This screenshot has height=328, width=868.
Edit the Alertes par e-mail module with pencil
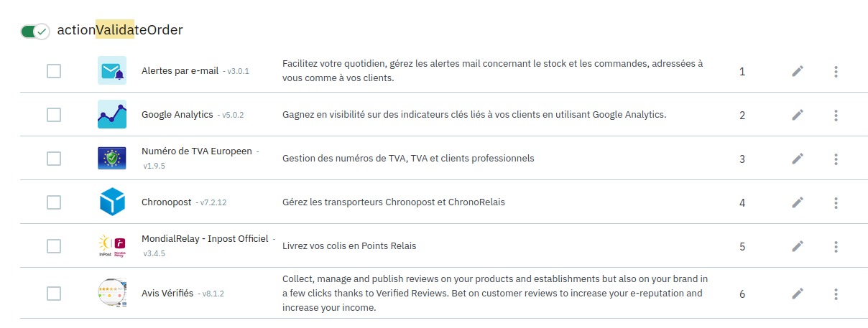click(x=798, y=71)
